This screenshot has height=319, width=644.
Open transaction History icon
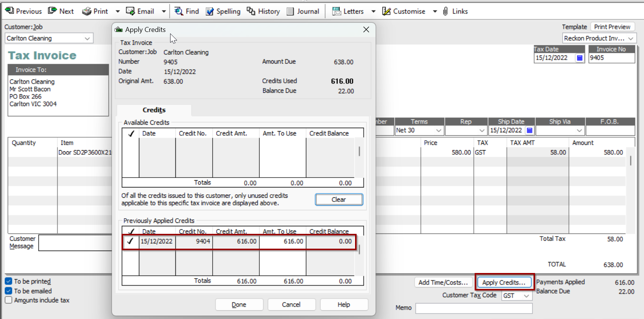(251, 11)
